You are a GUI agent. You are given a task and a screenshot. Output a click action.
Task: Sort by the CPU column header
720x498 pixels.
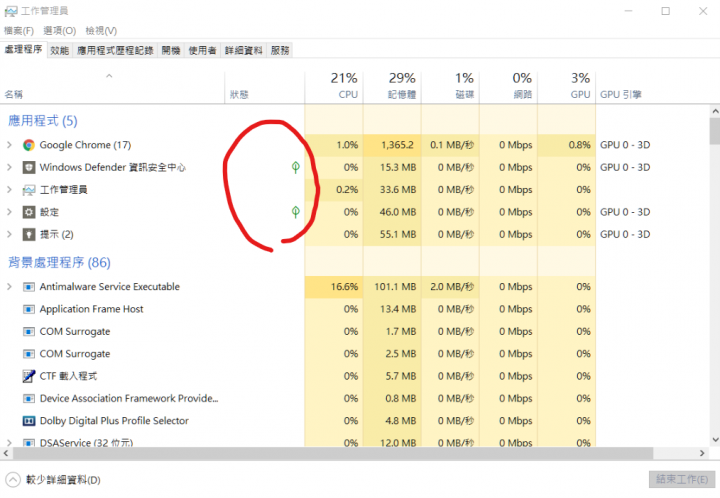(334, 86)
